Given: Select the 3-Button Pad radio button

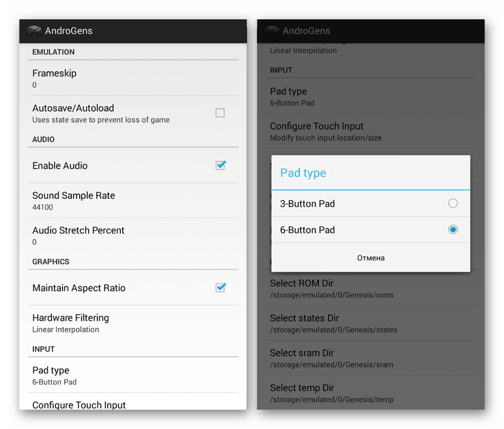Looking at the screenshot, I should tap(453, 203).
